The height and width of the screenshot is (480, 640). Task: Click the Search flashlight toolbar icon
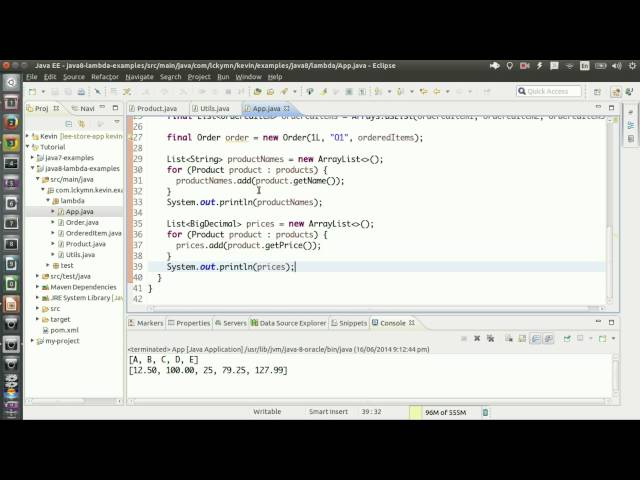click(x=284, y=91)
